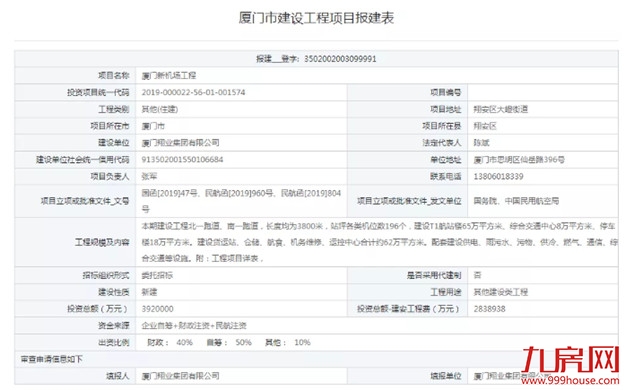
Task: Click the '工程用途' label
Action: (x=446, y=292)
